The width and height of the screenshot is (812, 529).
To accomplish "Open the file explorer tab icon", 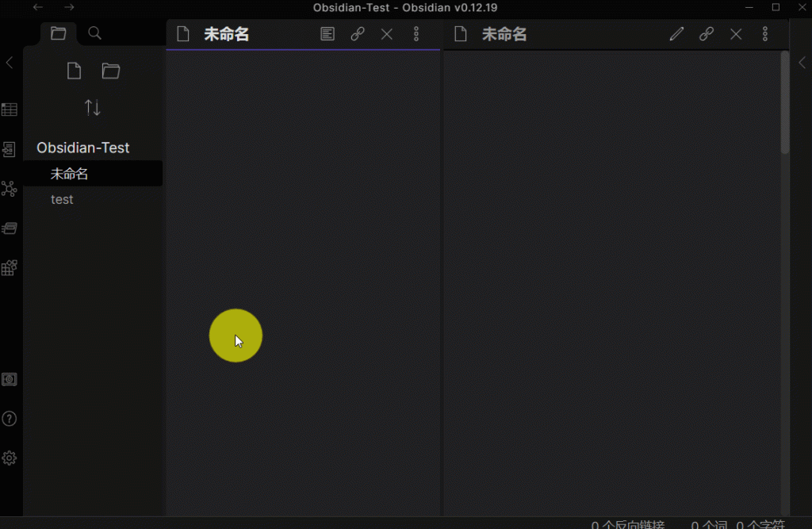I will 59,33.
